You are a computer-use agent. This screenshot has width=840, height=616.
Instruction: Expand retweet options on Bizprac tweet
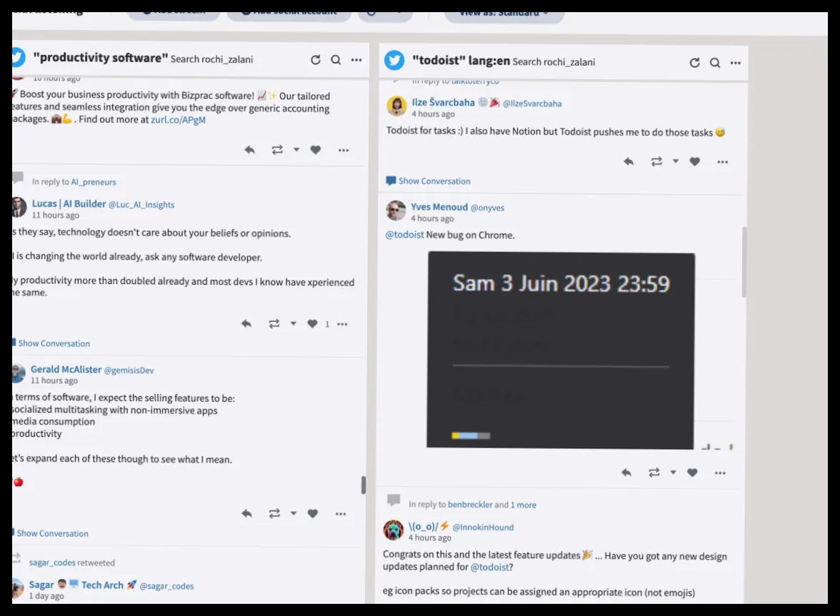296,150
